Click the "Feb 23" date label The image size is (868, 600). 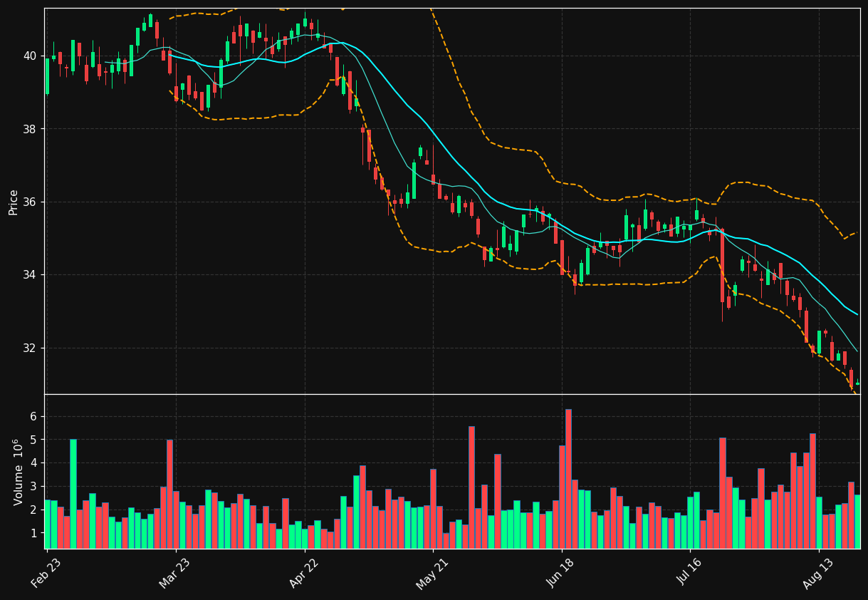pyautogui.click(x=46, y=571)
